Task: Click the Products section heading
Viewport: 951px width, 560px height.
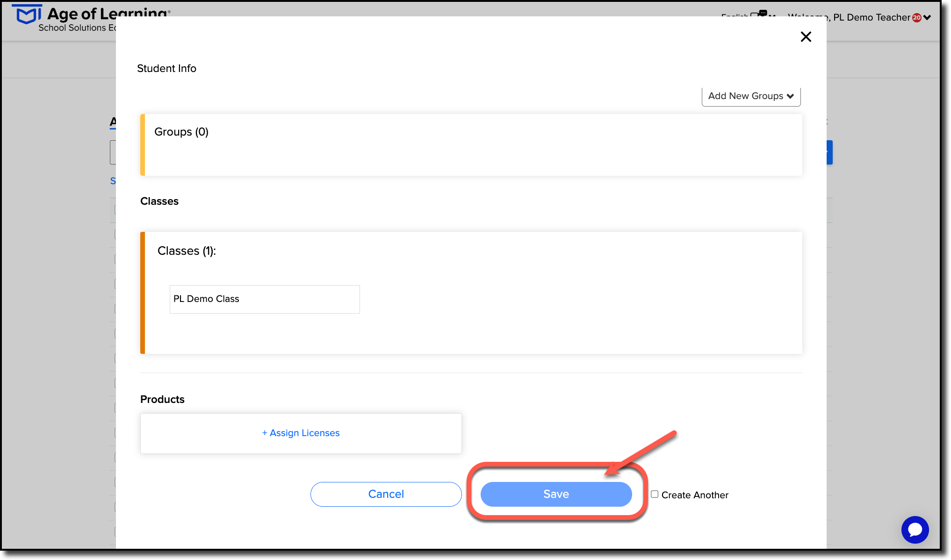Action: pos(162,399)
